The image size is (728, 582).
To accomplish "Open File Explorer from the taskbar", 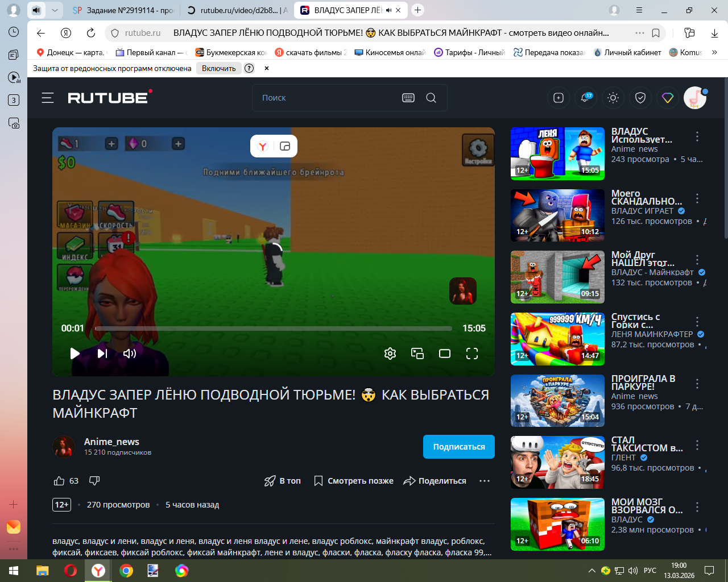I will 43,571.
